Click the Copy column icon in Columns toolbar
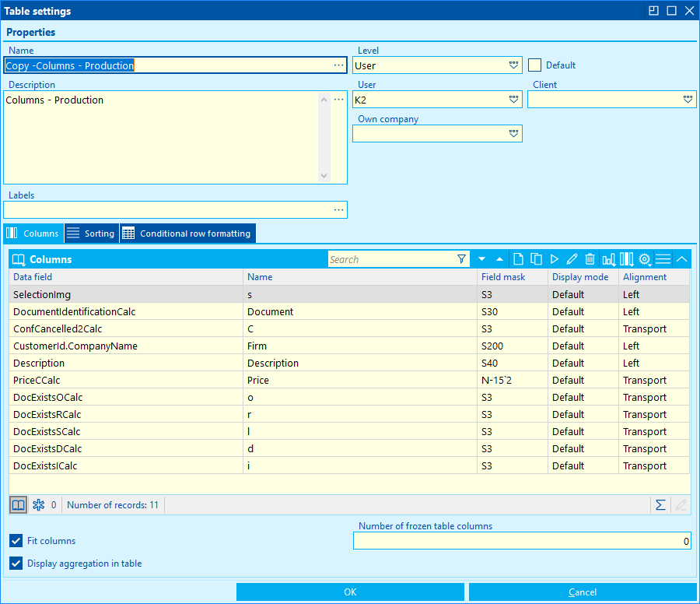The width and height of the screenshot is (700, 604). (x=536, y=259)
